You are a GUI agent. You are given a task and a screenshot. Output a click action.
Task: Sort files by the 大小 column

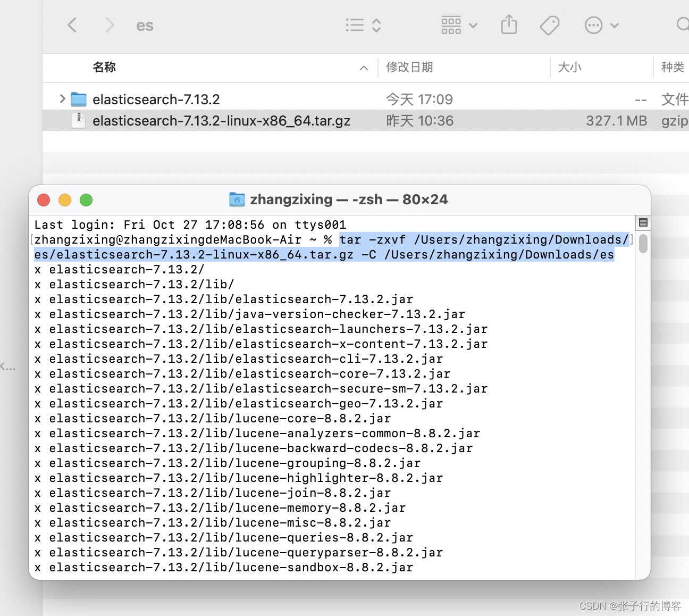[569, 68]
